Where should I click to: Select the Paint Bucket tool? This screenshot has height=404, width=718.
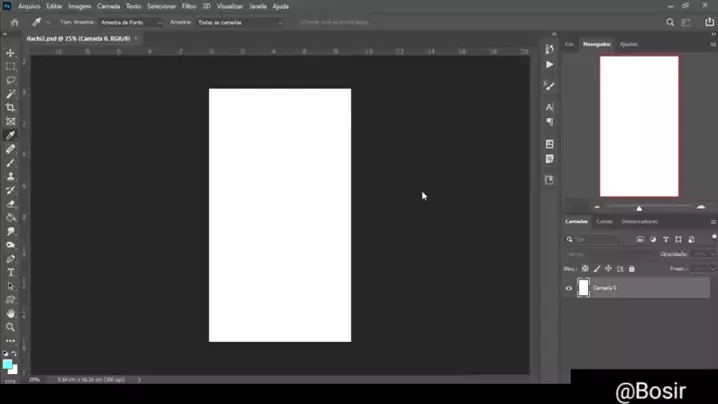pos(11,218)
